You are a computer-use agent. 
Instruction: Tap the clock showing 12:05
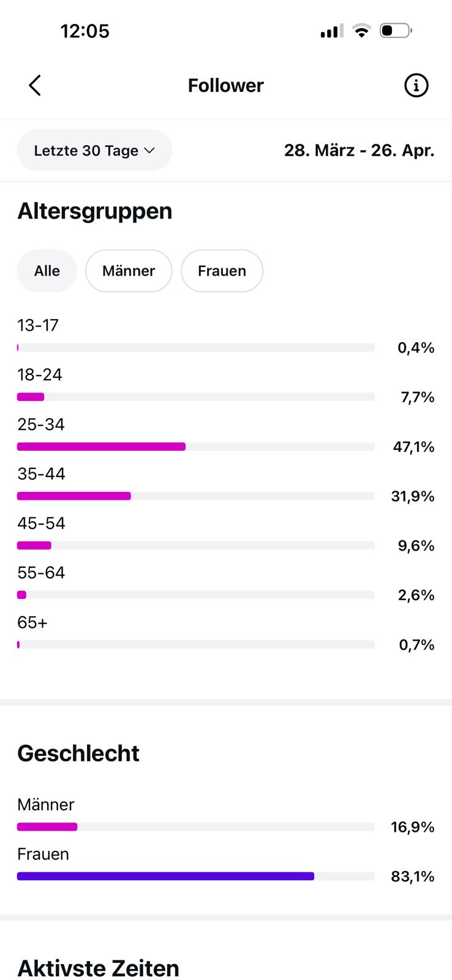85,31
